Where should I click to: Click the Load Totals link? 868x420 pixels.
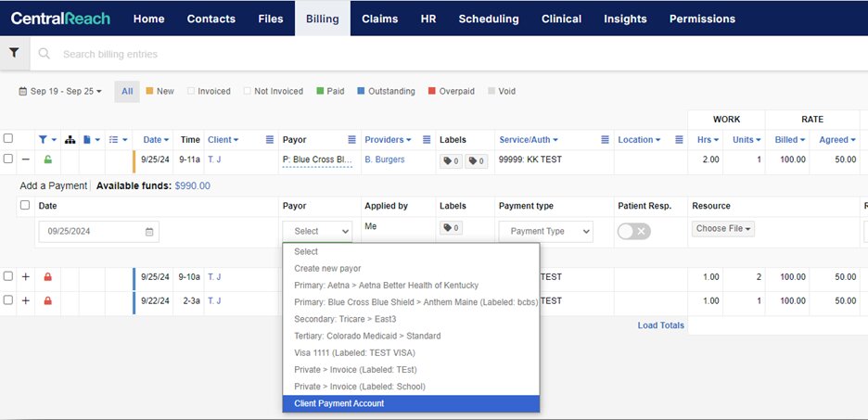(x=660, y=325)
